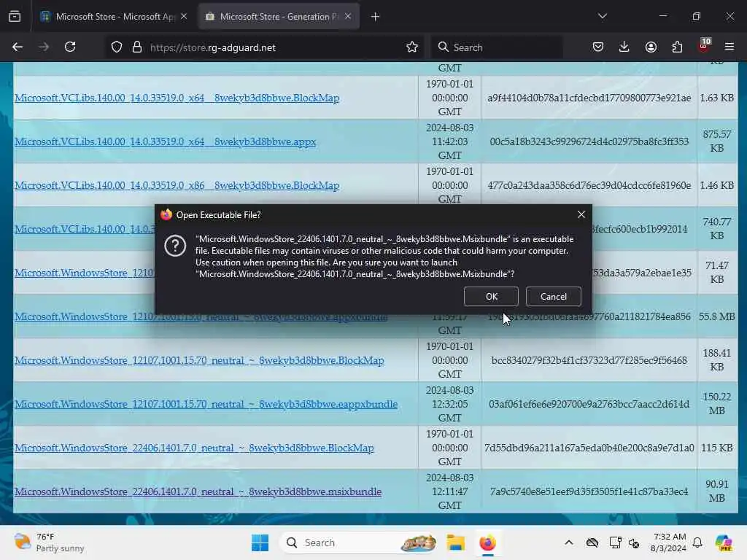
Task: Open a new tab with the plus button
Action: pos(376,17)
